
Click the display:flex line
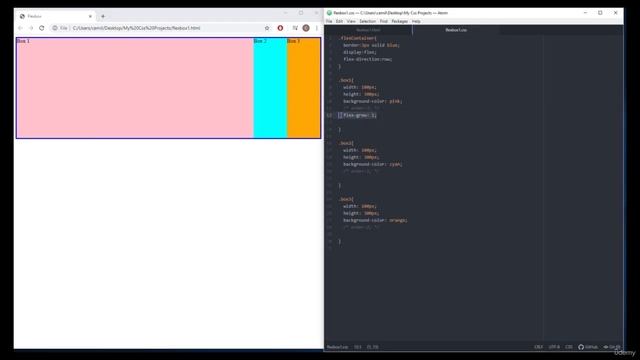point(360,52)
